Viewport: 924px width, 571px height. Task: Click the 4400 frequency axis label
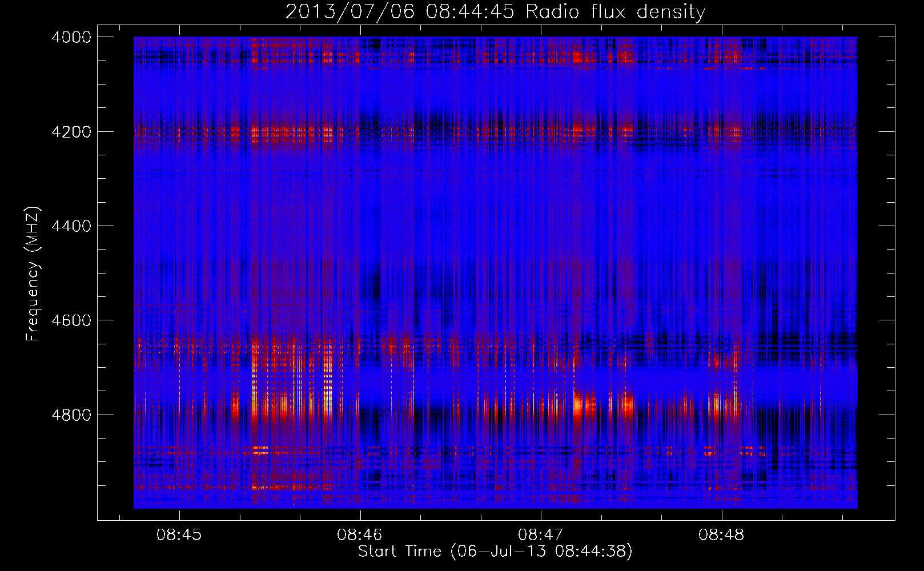coord(71,226)
